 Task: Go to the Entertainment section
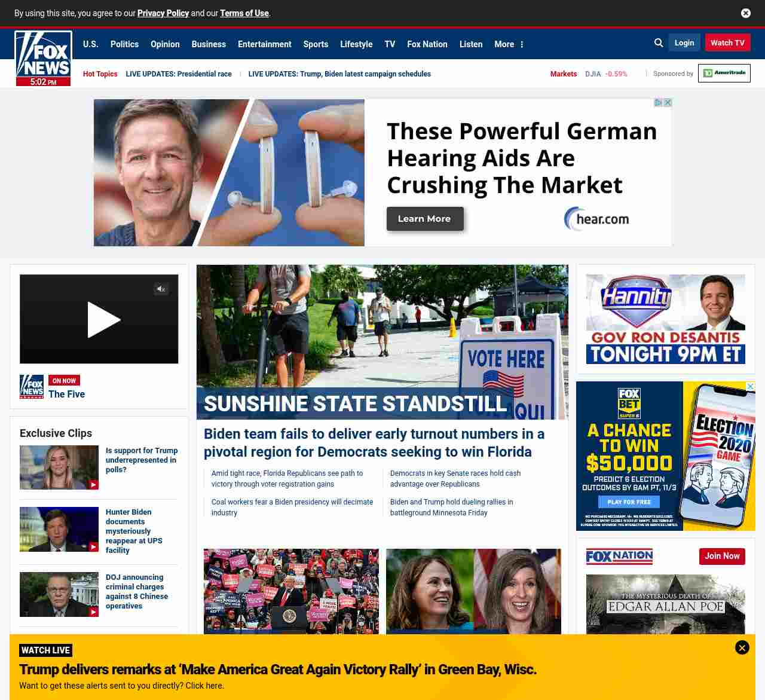[264, 44]
